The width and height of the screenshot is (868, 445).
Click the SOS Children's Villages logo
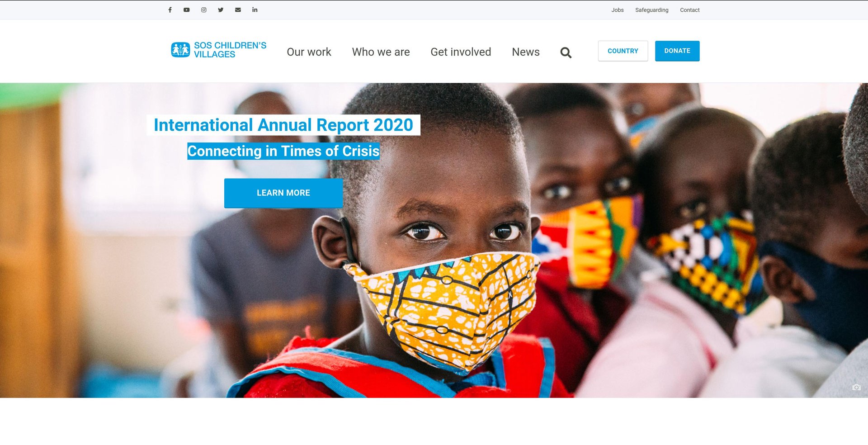(219, 50)
